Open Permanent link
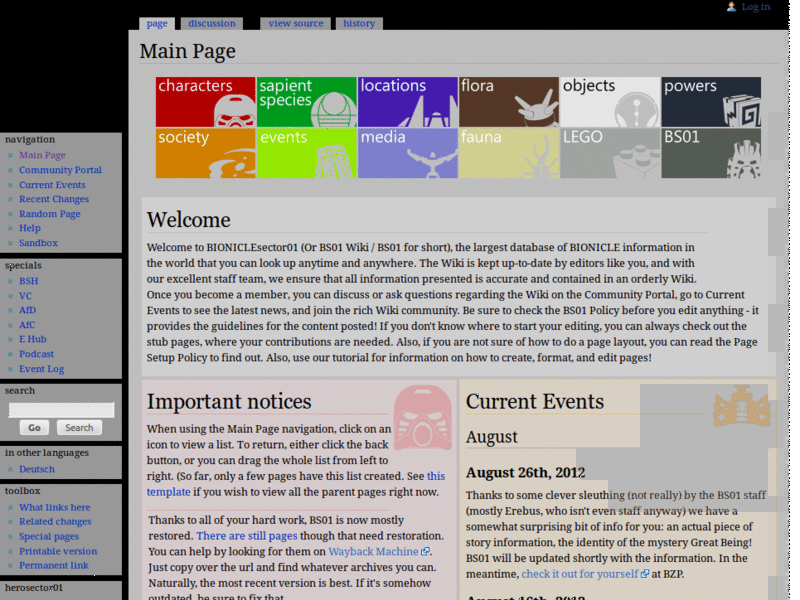 [54, 565]
